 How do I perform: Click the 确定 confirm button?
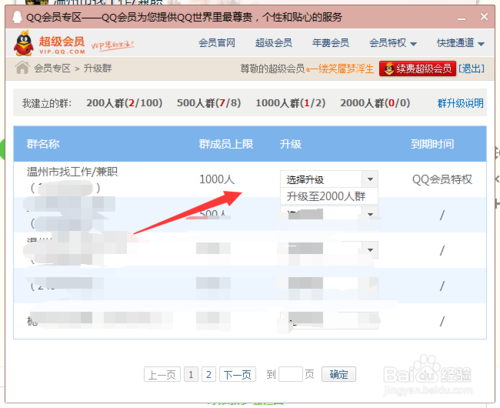[339, 374]
